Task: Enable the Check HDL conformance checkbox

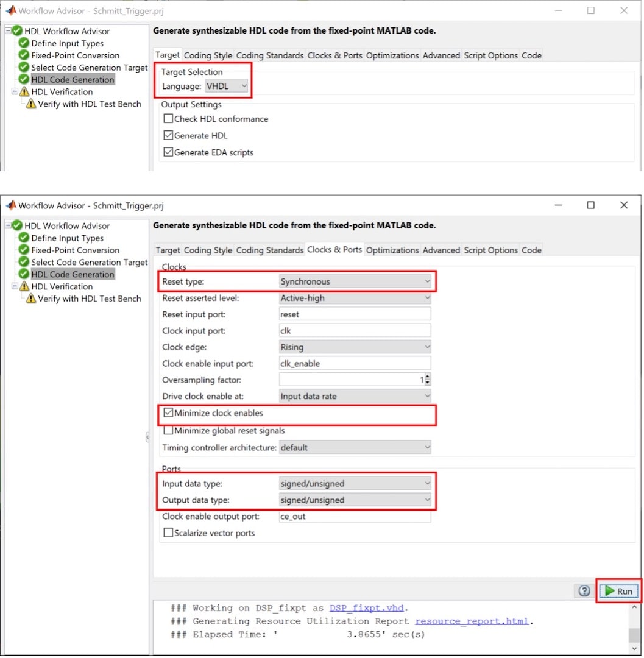Action: [169, 119]
